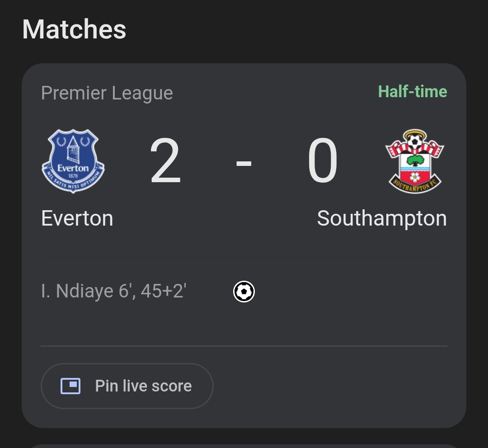Pin the live score
This screenshot has width=488, height=448.
127,386
